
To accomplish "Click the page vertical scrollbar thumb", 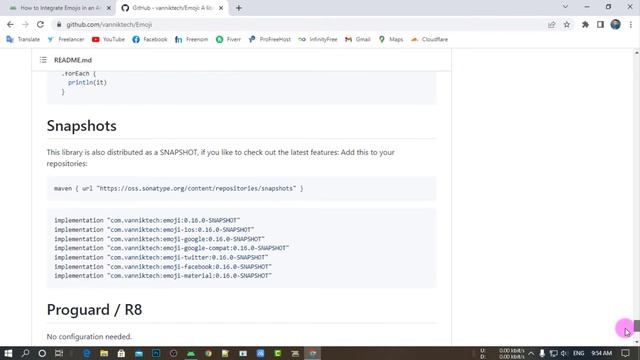I will pos(636,326).
